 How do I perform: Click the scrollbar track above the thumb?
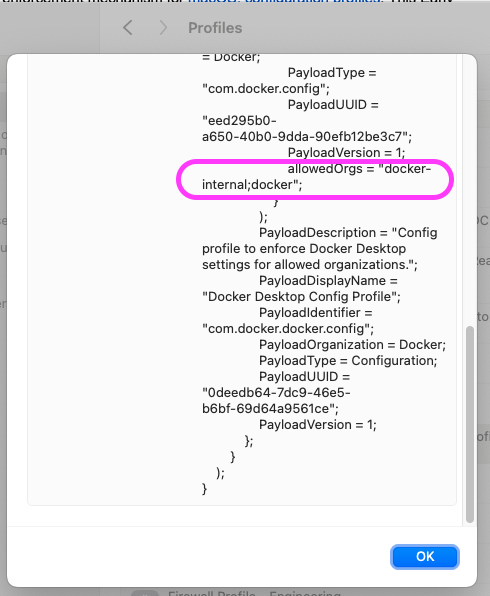(x=470, y=190)
